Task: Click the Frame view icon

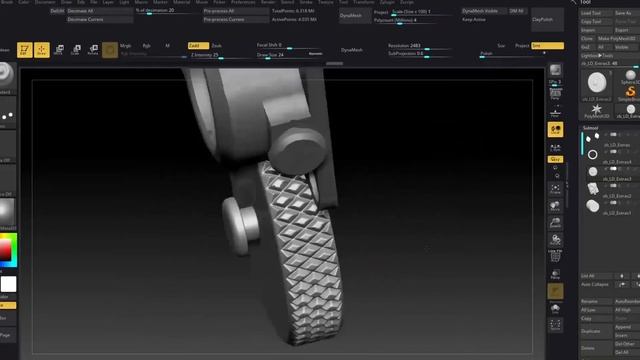Action: coord(555,189)
